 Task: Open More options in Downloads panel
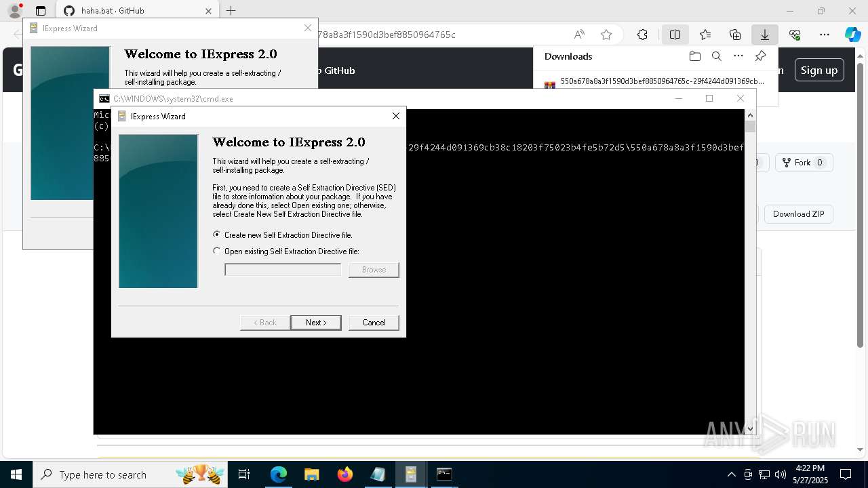pyautogui.click(x=738, y=56)
